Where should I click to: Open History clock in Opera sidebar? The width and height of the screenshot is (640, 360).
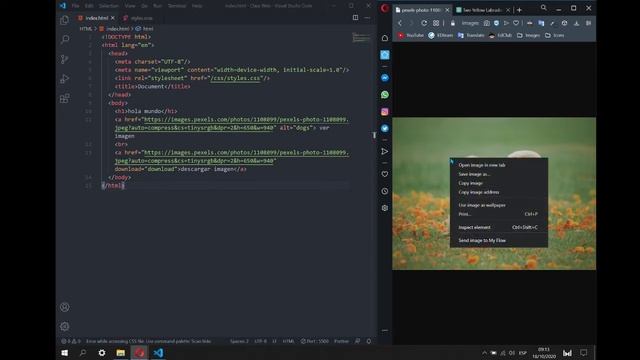pyautogui.click(x=384, y=191)
